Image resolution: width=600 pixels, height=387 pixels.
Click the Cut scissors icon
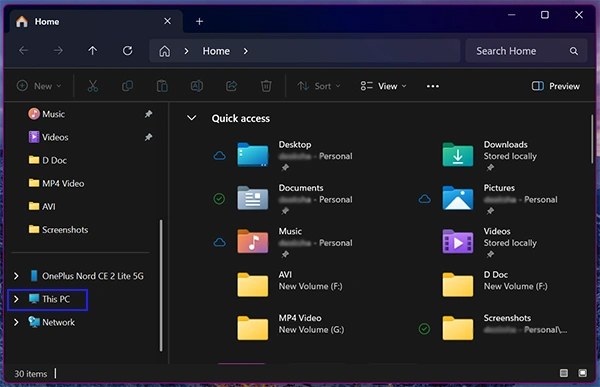coord(93,86)
